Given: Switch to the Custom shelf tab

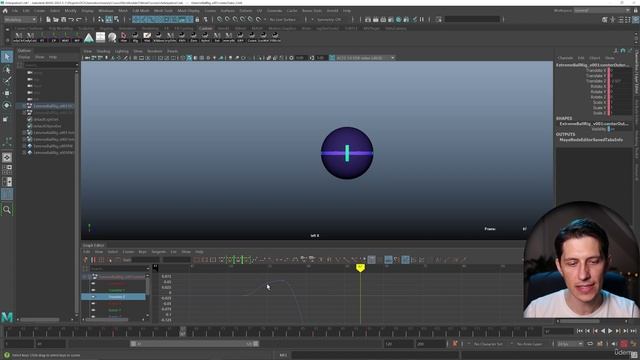Looking at the screenshot, I should click(205, 29).
